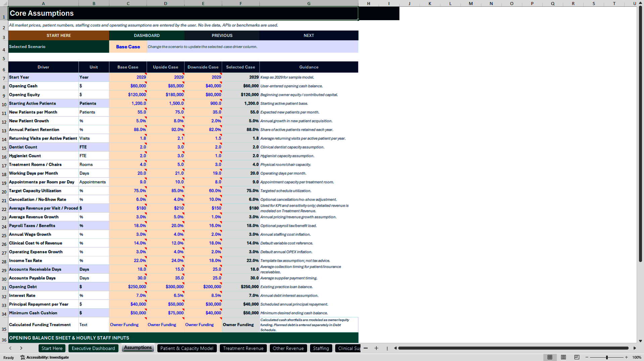
Task: Add a new sheet with plus icon
Action: [x=376, y=348]
